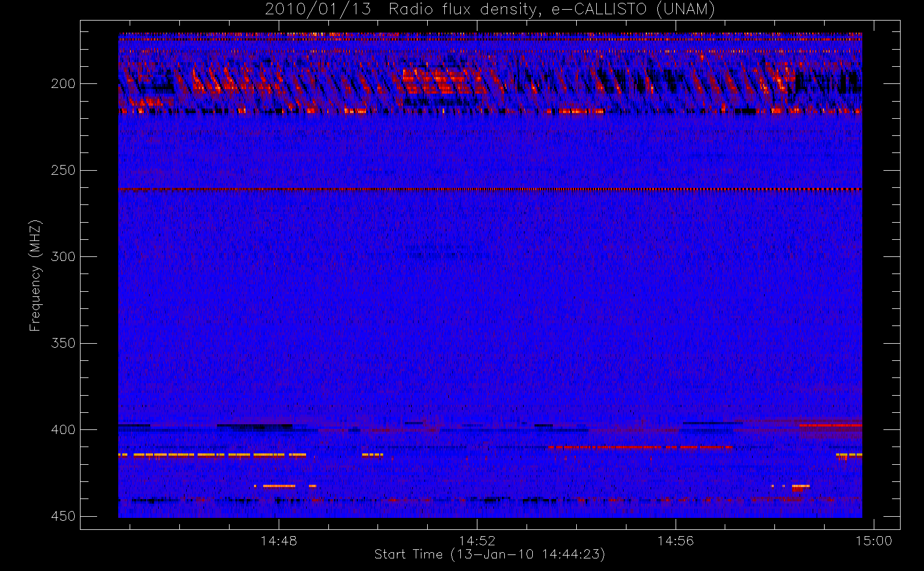Click the "Start Time (13-Jan-10 14:44:23)" label
Screen dimensions: 924x571
pos(489,554)
